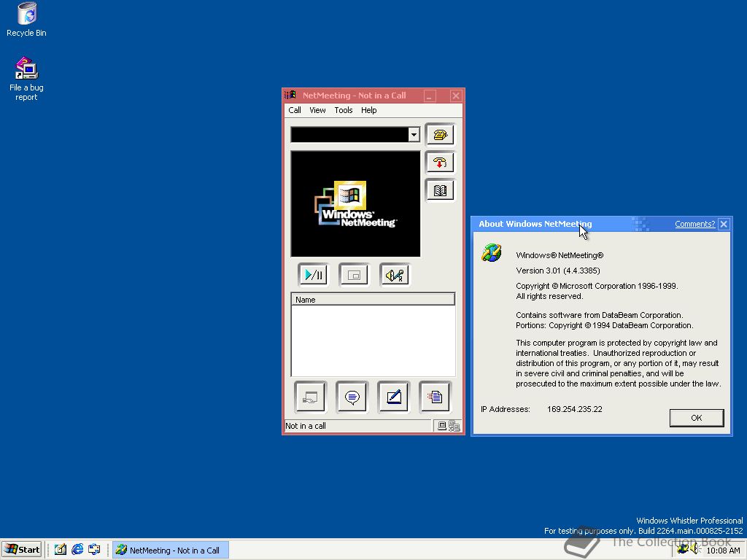Open the Call menu
This screenshot has height=560, width=747.
click(295, 110)
